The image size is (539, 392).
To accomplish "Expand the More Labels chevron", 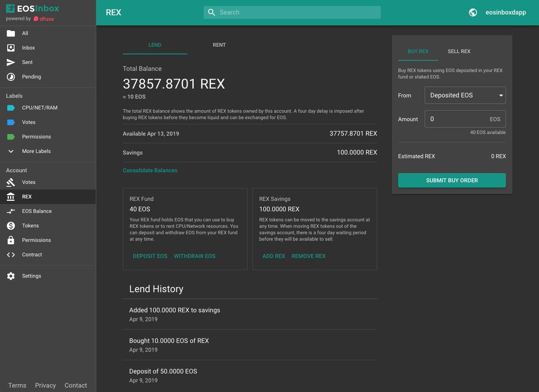I will (x=11, y=151).
